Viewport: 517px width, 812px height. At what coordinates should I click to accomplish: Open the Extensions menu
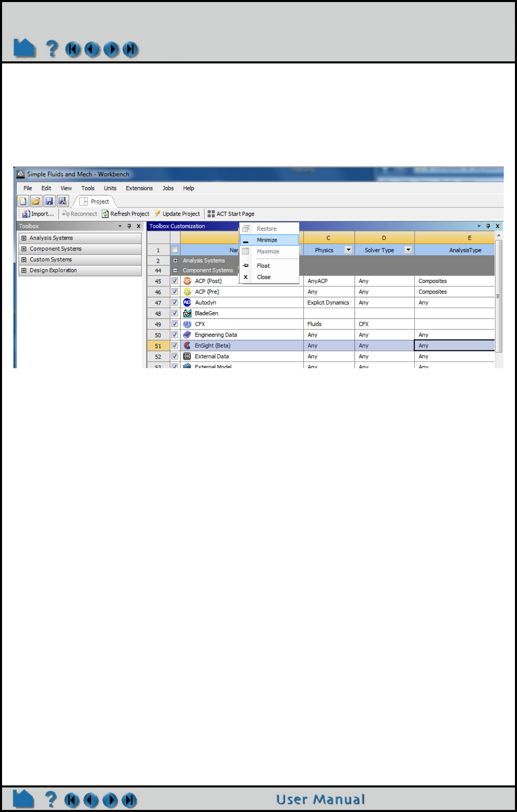[139, 188]
